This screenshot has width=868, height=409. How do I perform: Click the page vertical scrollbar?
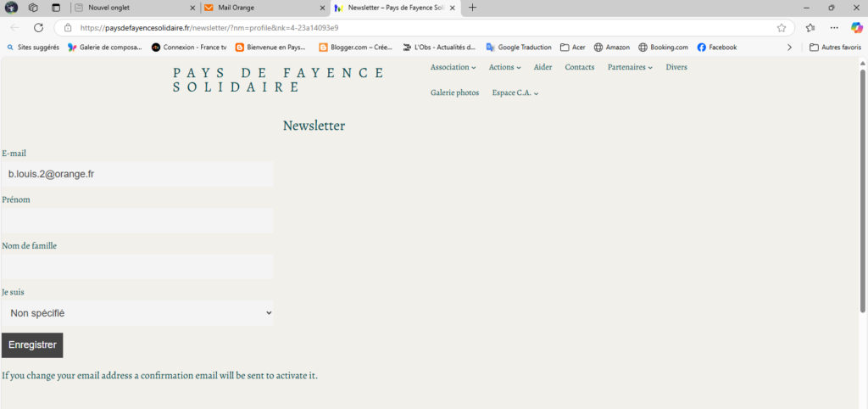tap(863, 191)
